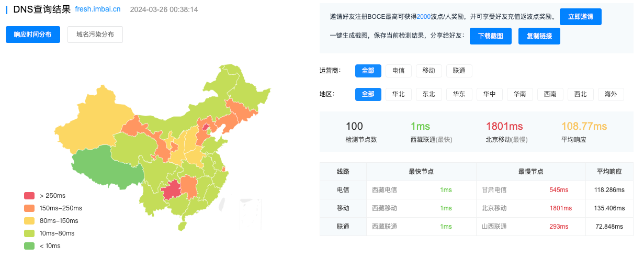Filter carriers by 电信

click(398, 71)
